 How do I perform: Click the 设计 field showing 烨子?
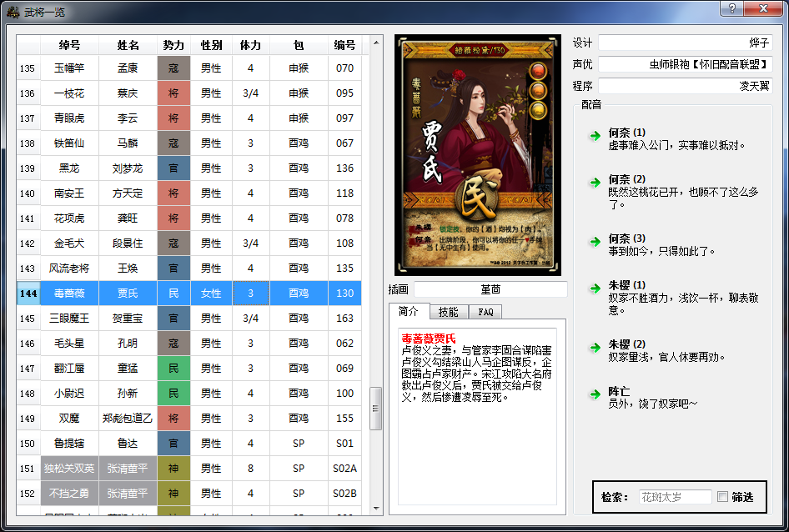(685, 43)
